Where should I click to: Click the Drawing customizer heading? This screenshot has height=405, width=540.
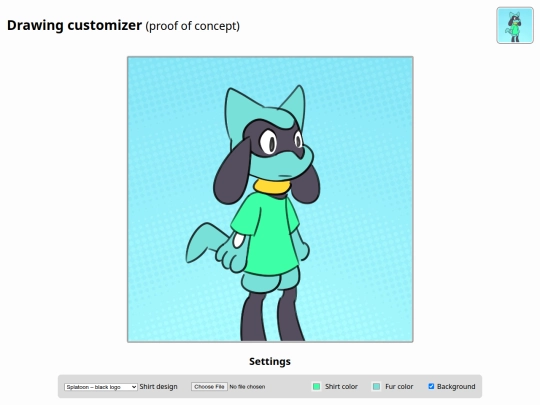(74, 25)
